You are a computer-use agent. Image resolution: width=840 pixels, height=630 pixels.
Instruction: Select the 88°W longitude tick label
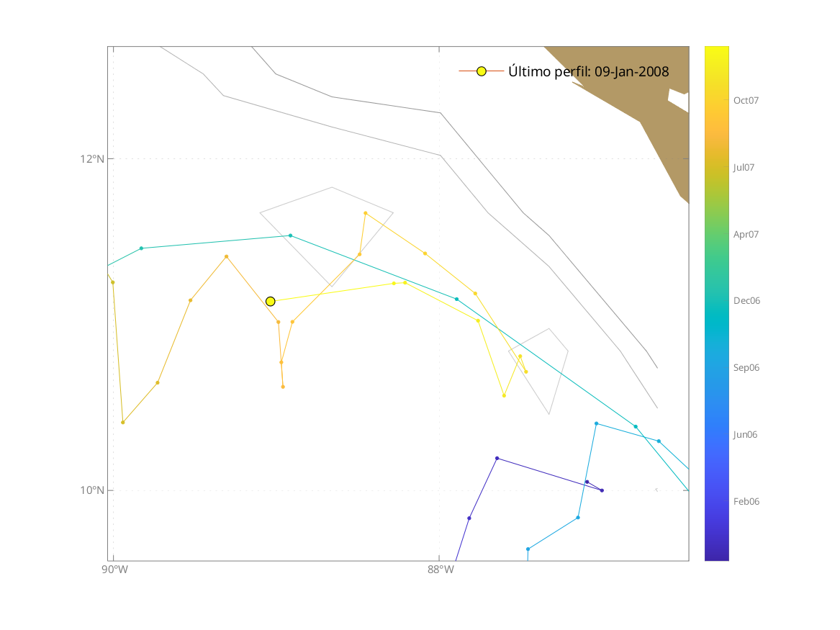tap(440, 571)
